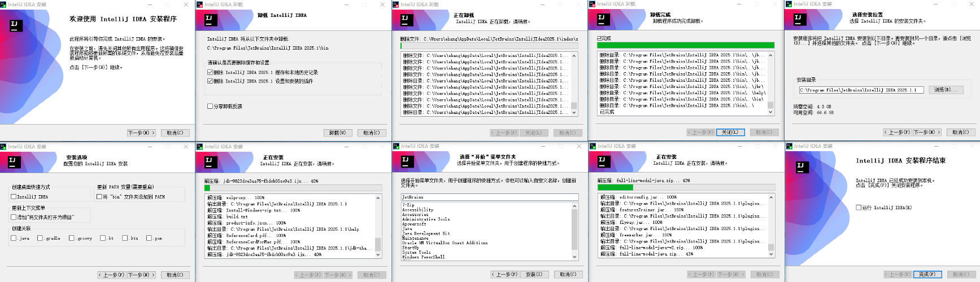Click the scroll-up arrow in 卸载完成 log list

(x=770, y=55)
